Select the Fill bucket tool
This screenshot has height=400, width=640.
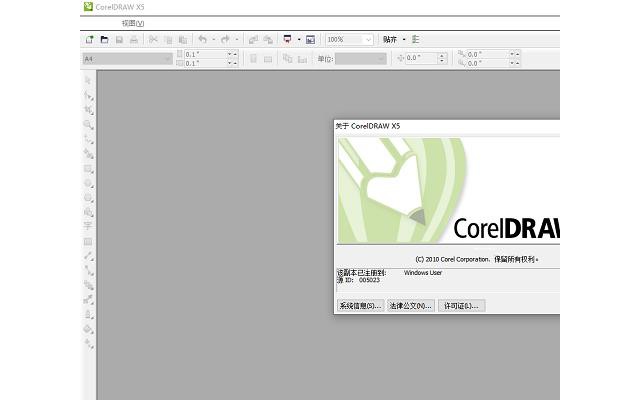tap(89, 329)
